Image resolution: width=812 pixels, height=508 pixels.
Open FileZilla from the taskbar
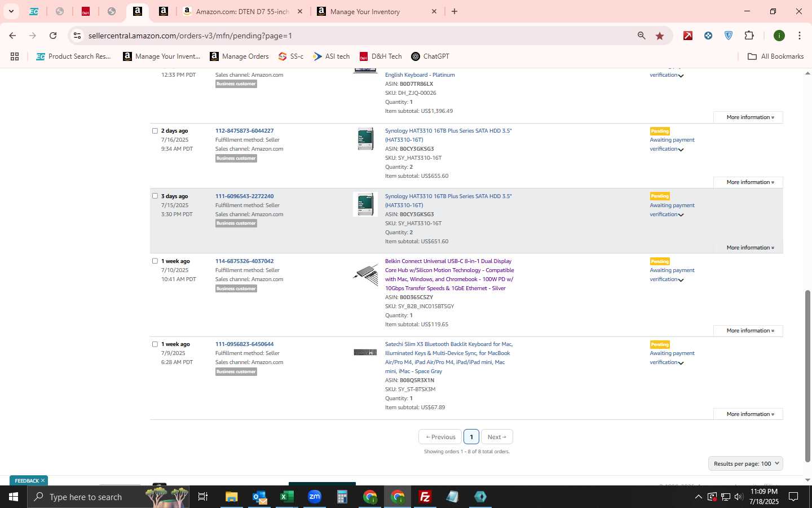[x=425, y=497]
